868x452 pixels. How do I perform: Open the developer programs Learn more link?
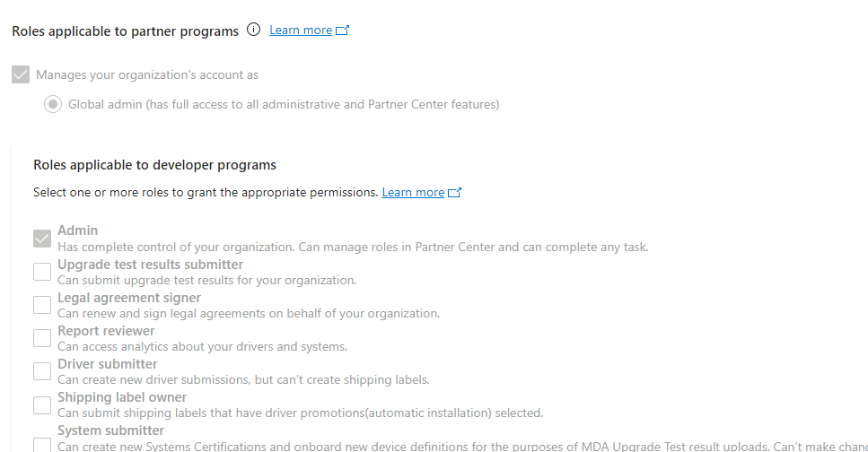pyautogui.click(x=413, y=193)
